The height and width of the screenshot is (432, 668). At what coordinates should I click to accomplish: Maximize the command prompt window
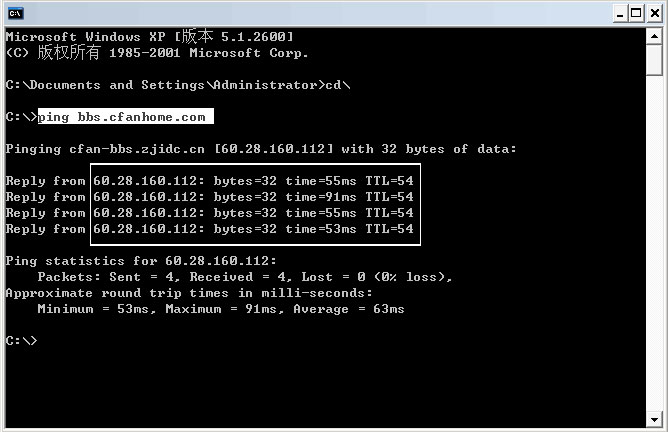[x=636, y=13]
